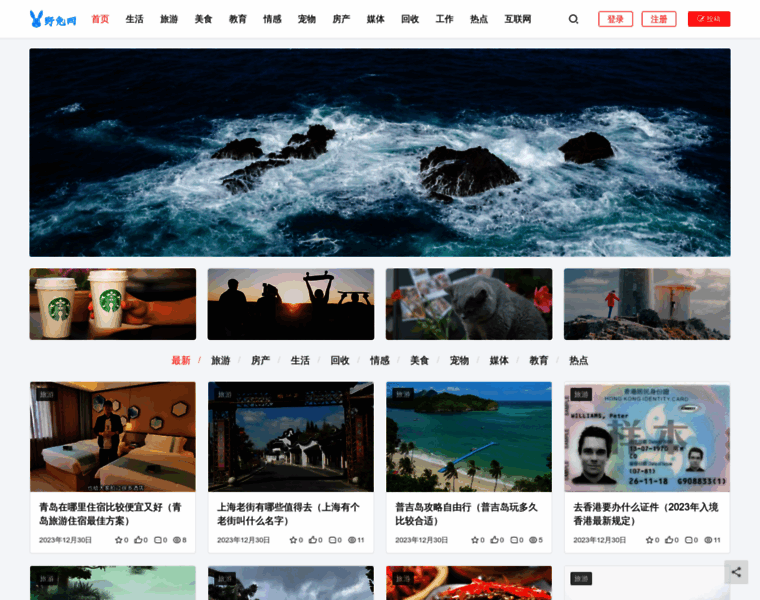Select the 美食 category tab below thumbnails

pos(419,361)
